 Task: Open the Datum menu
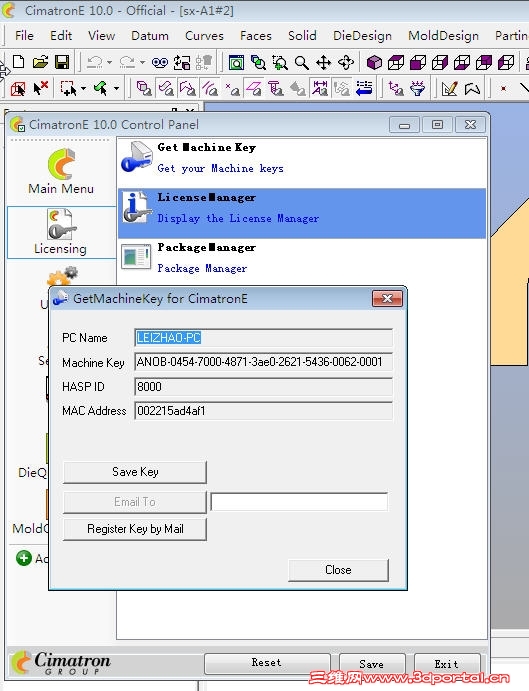click(150, 36)
